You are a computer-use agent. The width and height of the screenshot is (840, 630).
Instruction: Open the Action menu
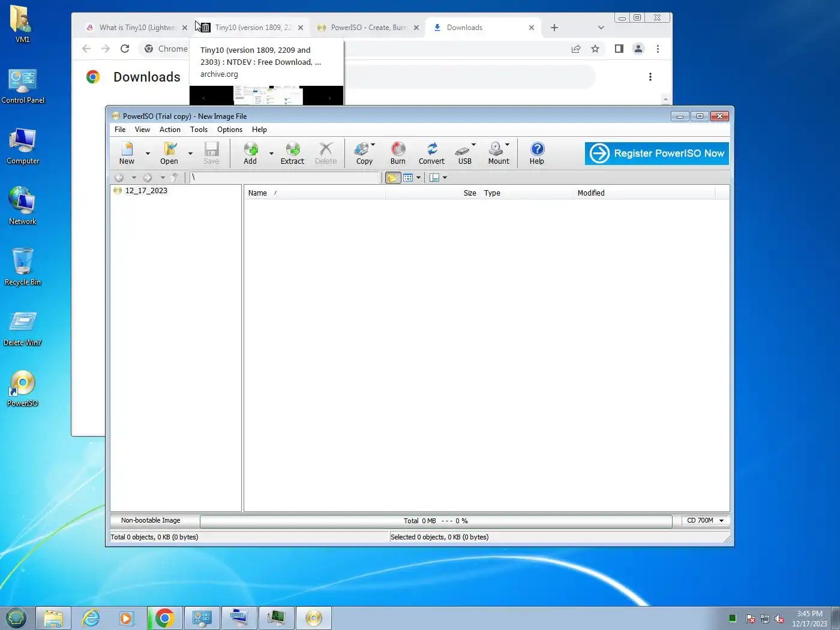tap(170, 130)
